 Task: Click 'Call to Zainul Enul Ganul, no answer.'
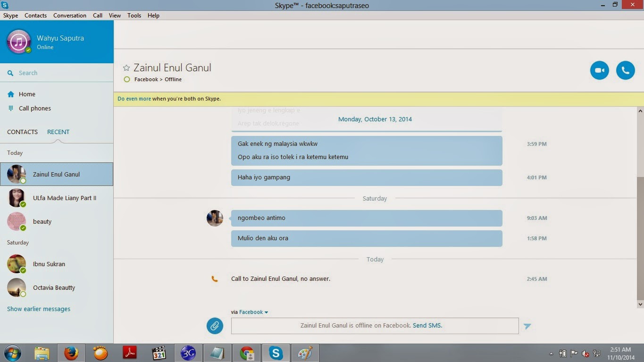pyautogui.click(x=281, y=279)
